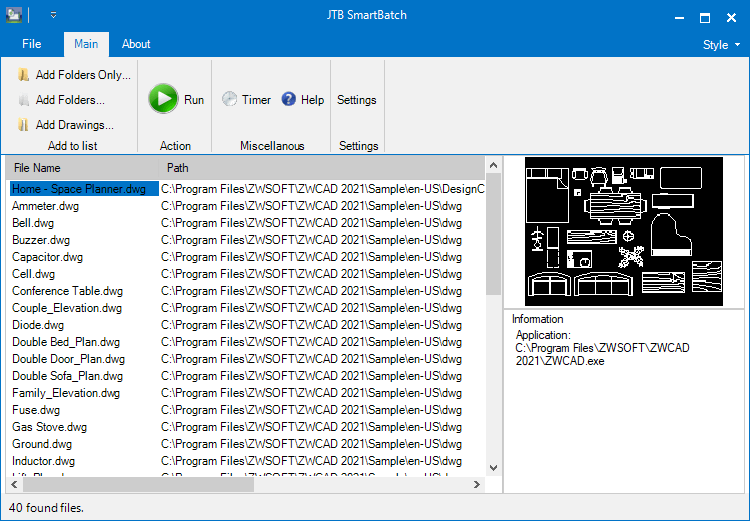Click the Help label
Viewport: 750px width, 521px height.
(x=312, y=100)
